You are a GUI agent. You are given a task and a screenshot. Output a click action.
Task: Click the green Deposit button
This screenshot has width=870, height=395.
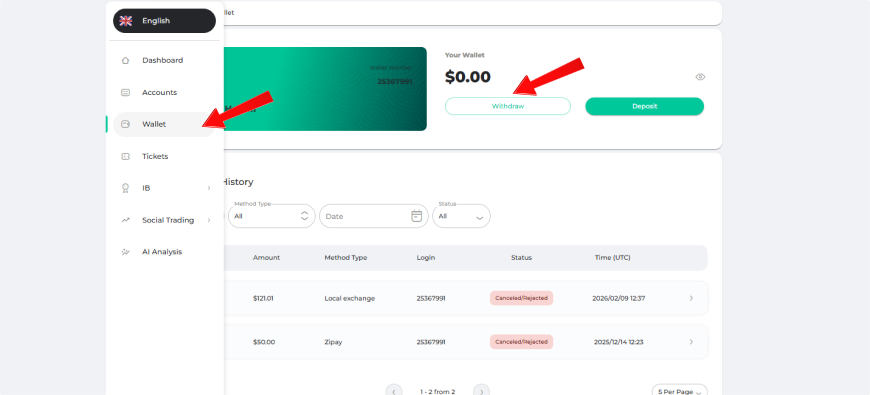pos(644,107)
